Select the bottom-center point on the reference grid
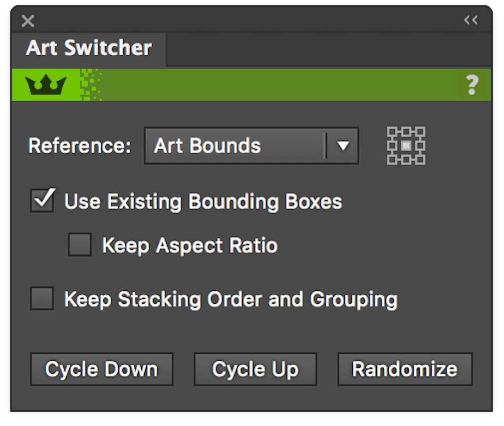Image resolution: width=504 pixels, height=426 pixels. tap(405, 161)
